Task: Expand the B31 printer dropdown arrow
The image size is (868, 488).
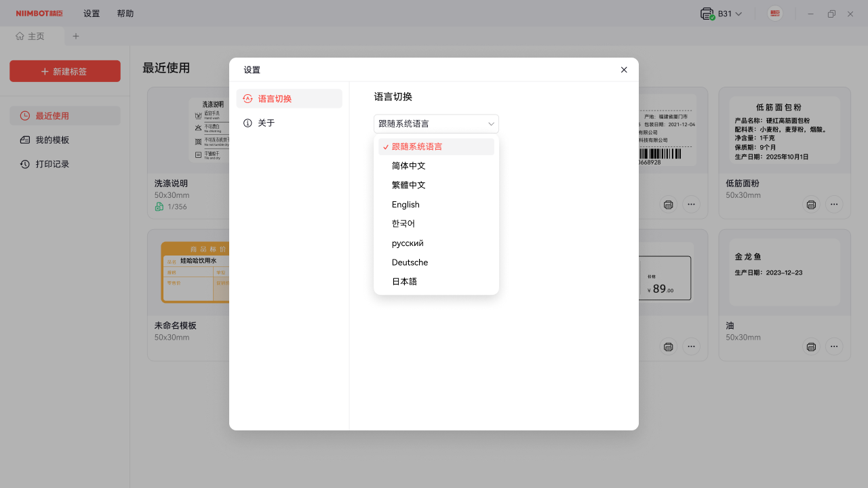Action: click(739, 14)
